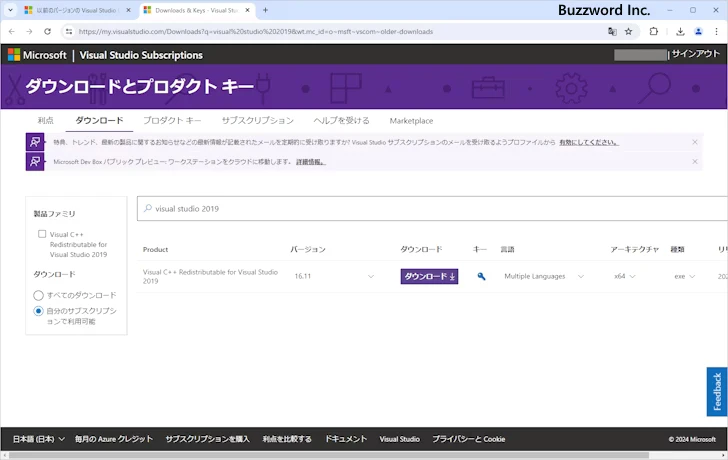Open the Feedback side button
Viewport: 728px width, 460px height.
pos(717,391)
